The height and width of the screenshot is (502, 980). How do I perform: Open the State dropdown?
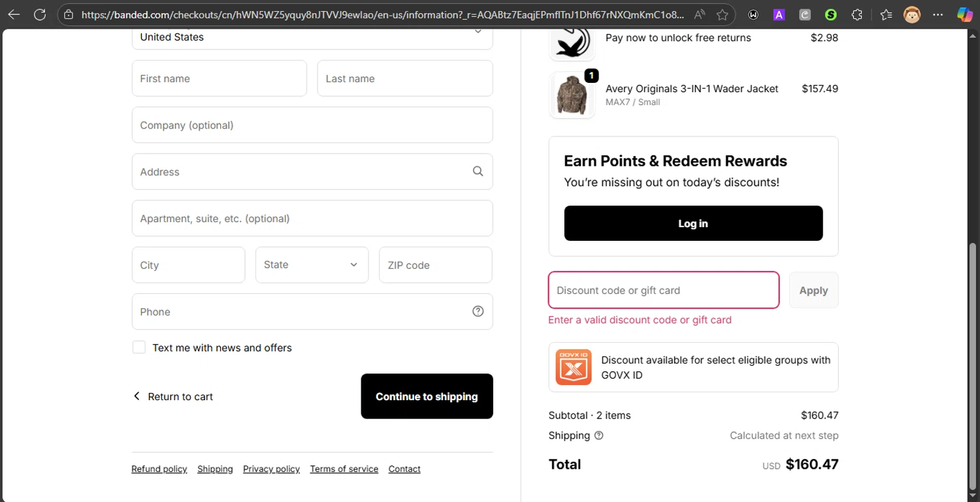point(312,264)
